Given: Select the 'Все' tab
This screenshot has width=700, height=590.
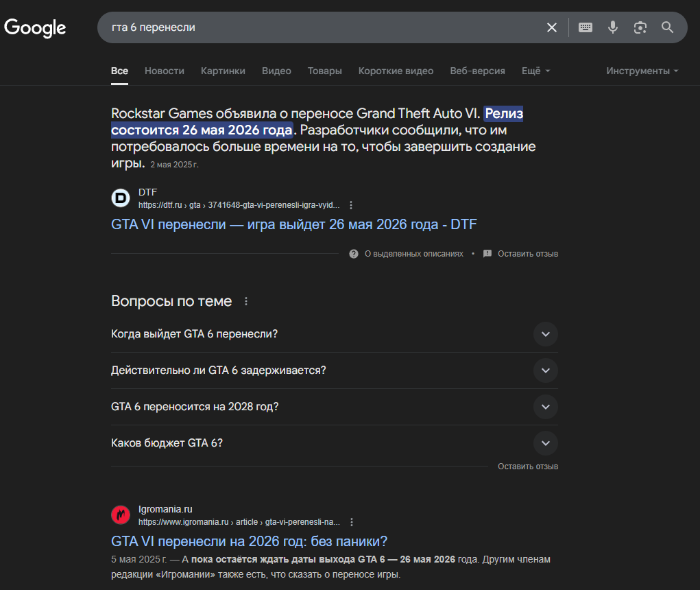Looking at the screenshot, I should tap(120, 71).
